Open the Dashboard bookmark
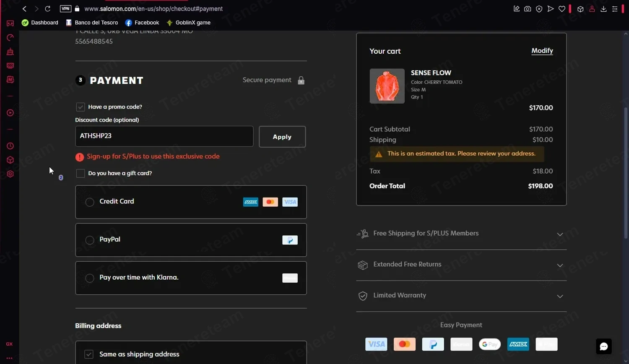 tap(40, 23)
